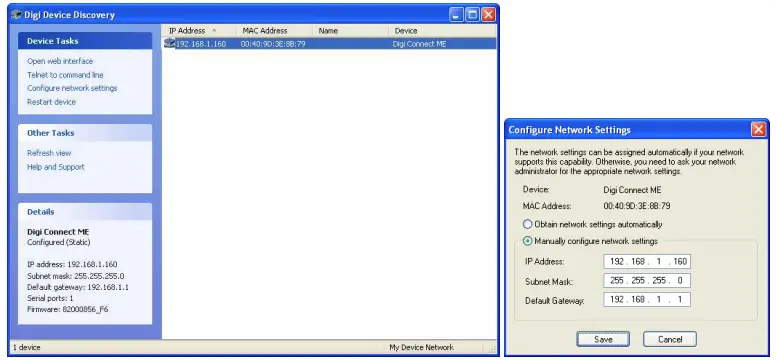Sort the list by Name column
776x361 pixels.
351,31
